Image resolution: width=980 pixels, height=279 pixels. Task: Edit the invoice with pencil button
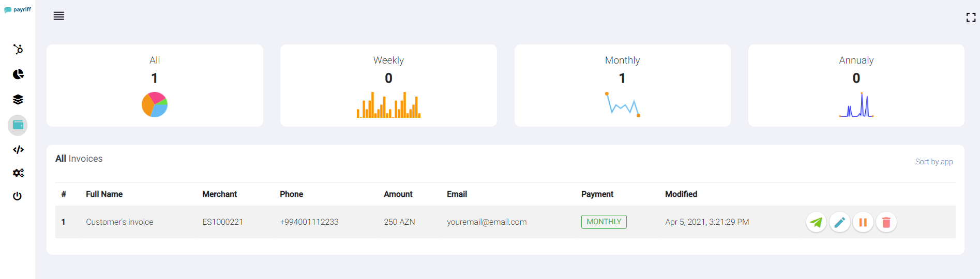tap(839, 222)
